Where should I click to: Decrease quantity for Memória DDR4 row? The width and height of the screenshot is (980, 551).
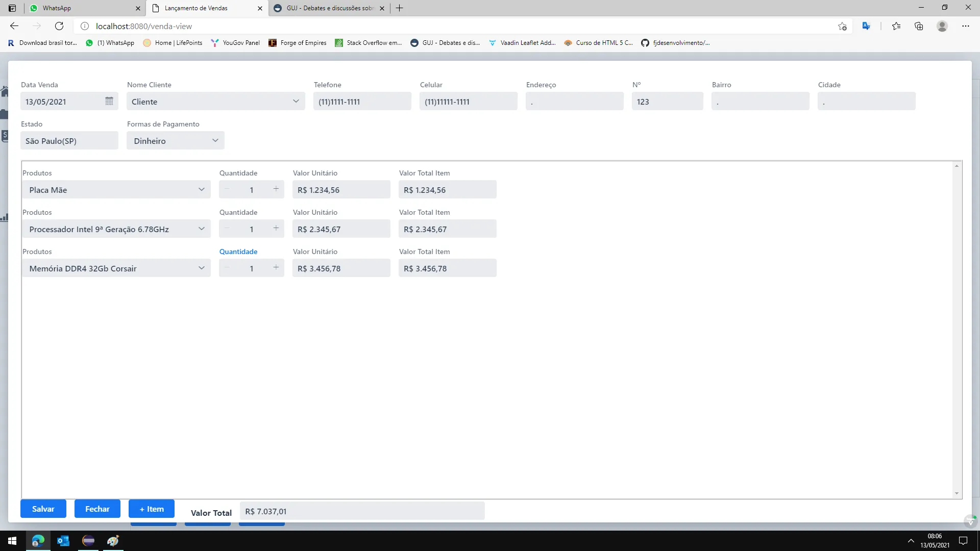click(227, 267)
